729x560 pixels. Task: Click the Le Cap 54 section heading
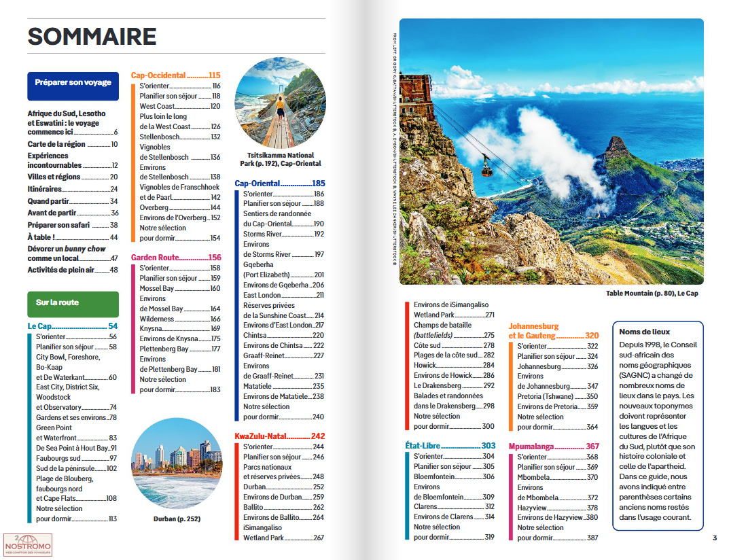[73, 326]
